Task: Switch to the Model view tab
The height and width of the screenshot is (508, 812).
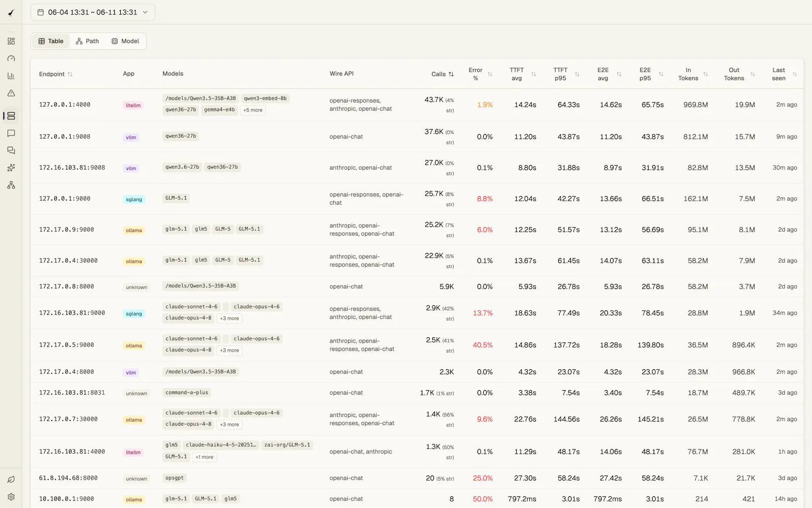Action: tap(125, 41)
